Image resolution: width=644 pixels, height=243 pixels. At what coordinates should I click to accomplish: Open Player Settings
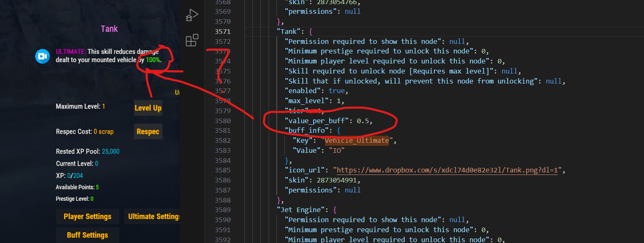87,216
